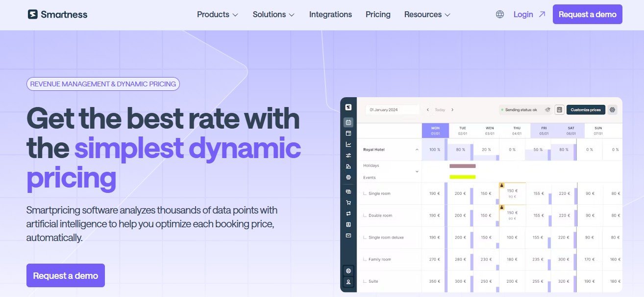Click the arrow icon beside Login
644x297 pixels.
[542, 14]
